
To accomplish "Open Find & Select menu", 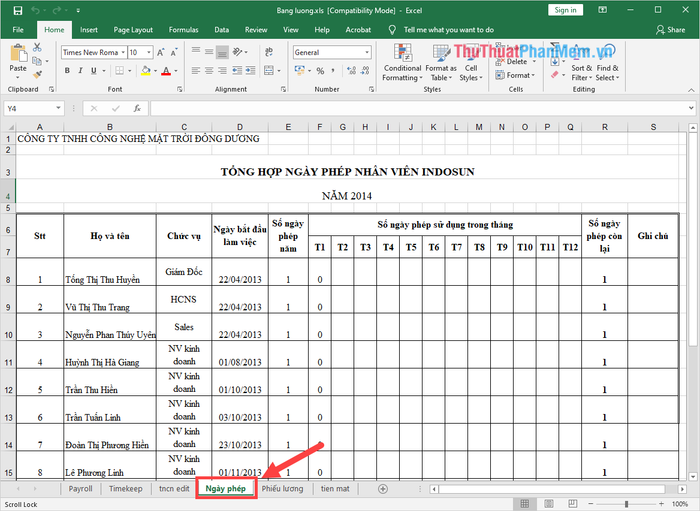I will tap(608, 62).
